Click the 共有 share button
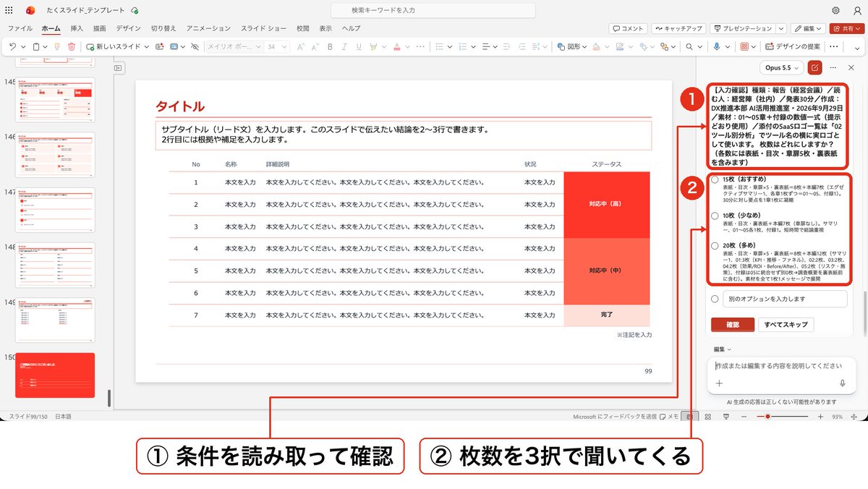The width and height of the screenshot is (868, 489). 847,28
